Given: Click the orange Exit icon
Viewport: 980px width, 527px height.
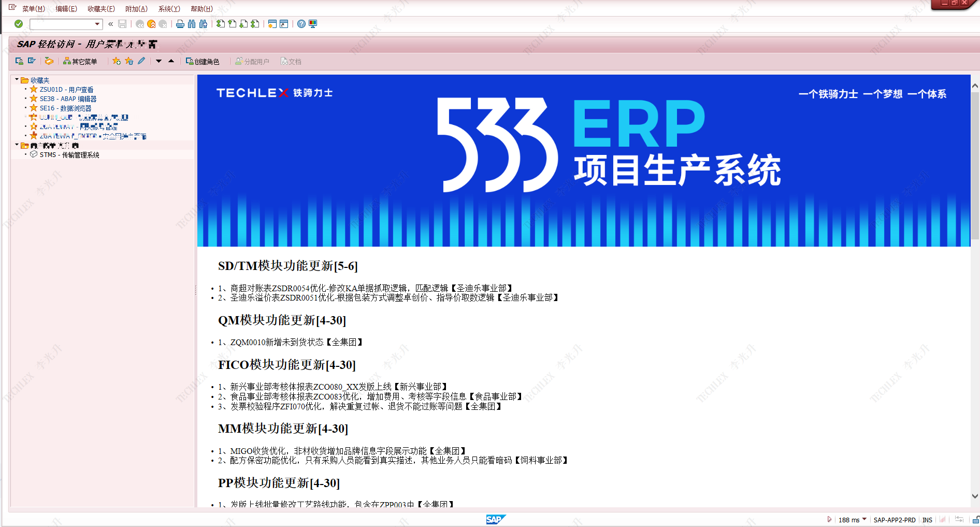Looking at the screenshot, I should click(x=151, y=24).
